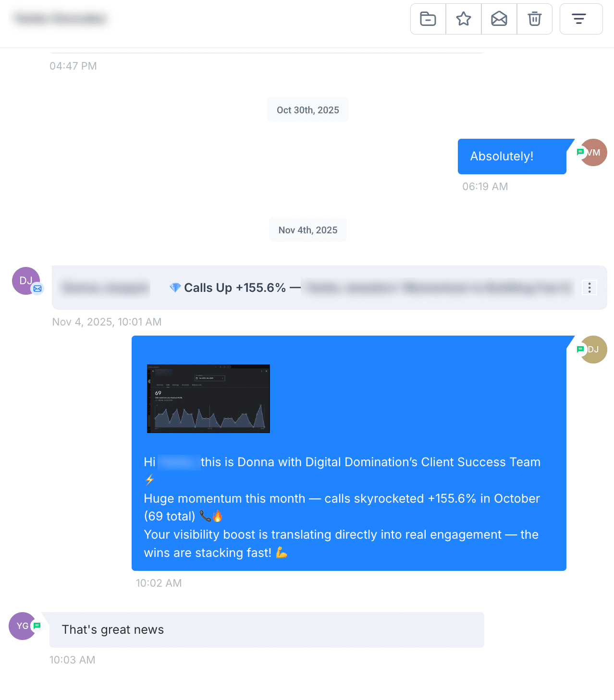The image size is (614, 700).
Task: Star this conversation
Action: pos(464,19)
